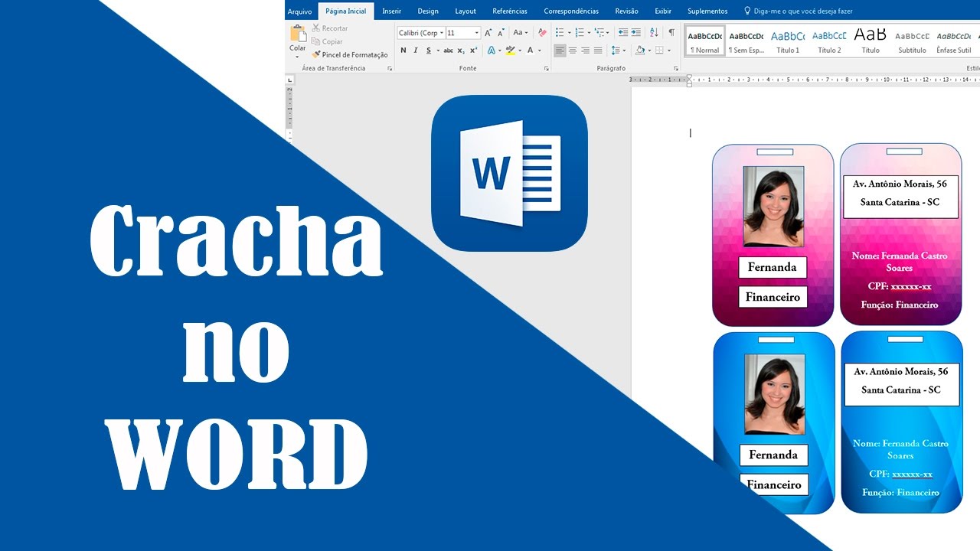Viewport: 980px width, 551px height.
Task: Apply superscript x² formatting
Action: [x=473, y=51]
